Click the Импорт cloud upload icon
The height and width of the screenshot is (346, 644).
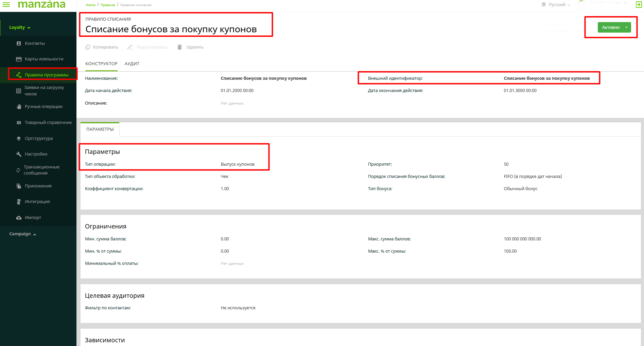(19, 218)
